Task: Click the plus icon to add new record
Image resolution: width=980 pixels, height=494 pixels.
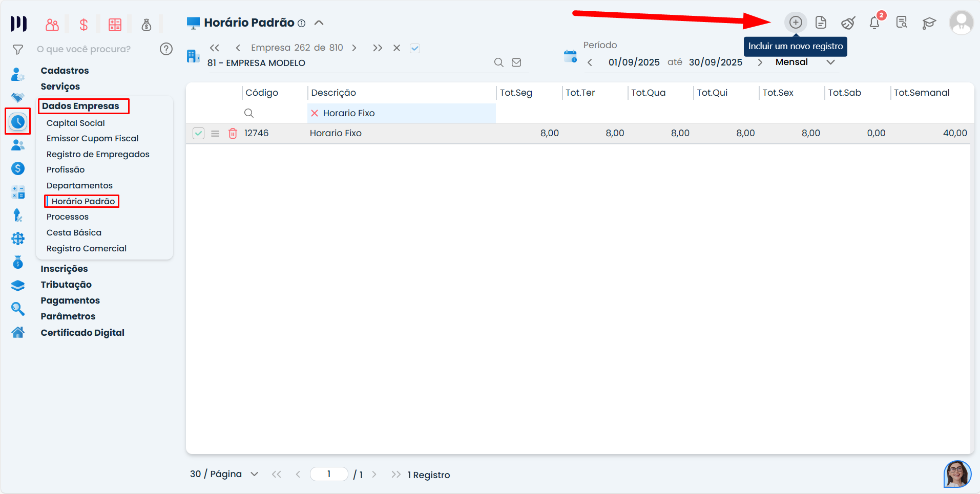Action: (x=796, y=23)
